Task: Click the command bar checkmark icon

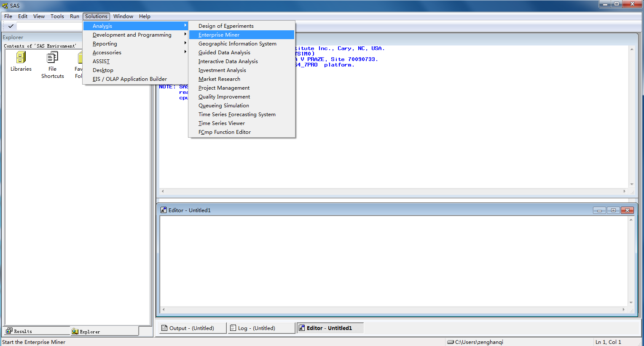Action: click(x=11, y=26)
